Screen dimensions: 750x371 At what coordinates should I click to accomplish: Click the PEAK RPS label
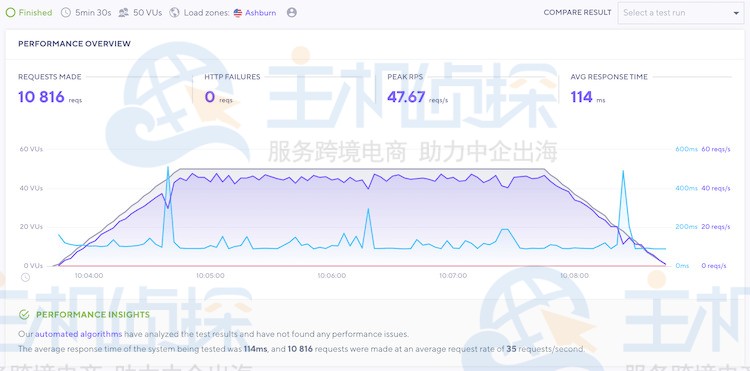click(405, 76)
